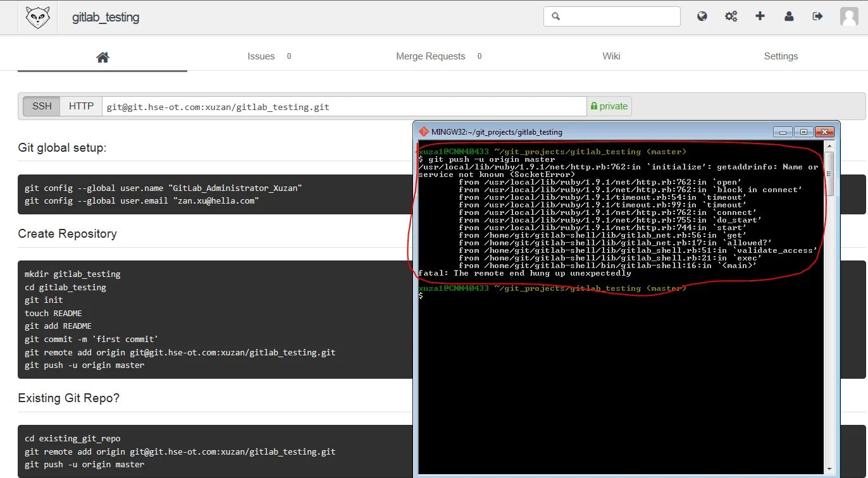Open the public area globe icon
Image resolution: width=868 pixels, height=478 pixels.
[702, 16]
